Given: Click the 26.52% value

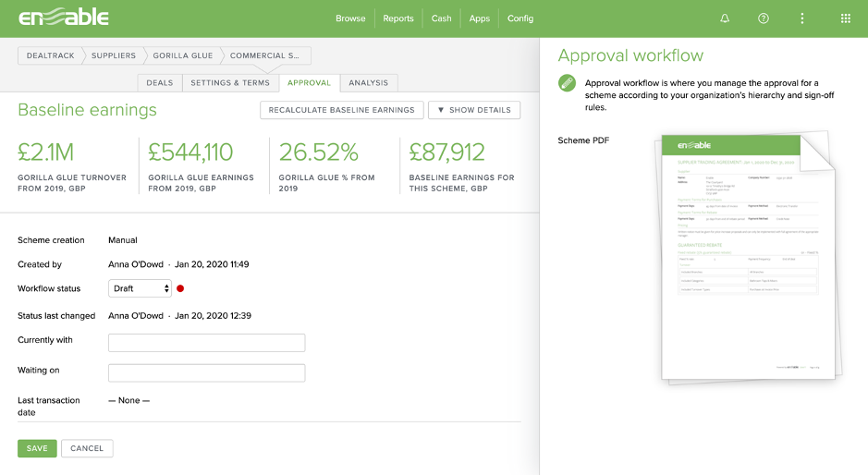Looking at the screenshot, I should [x=319, y=152].
